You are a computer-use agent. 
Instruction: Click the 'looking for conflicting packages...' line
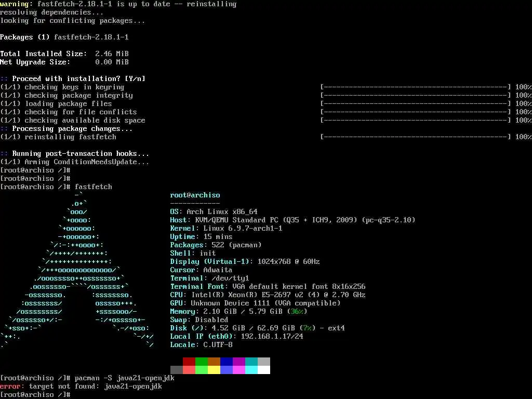[x=72, y=21]
